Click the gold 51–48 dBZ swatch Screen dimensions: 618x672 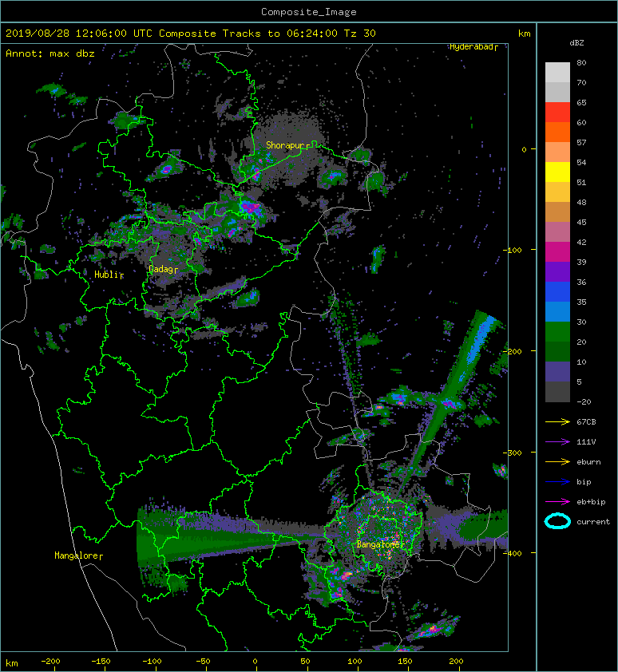557,192
